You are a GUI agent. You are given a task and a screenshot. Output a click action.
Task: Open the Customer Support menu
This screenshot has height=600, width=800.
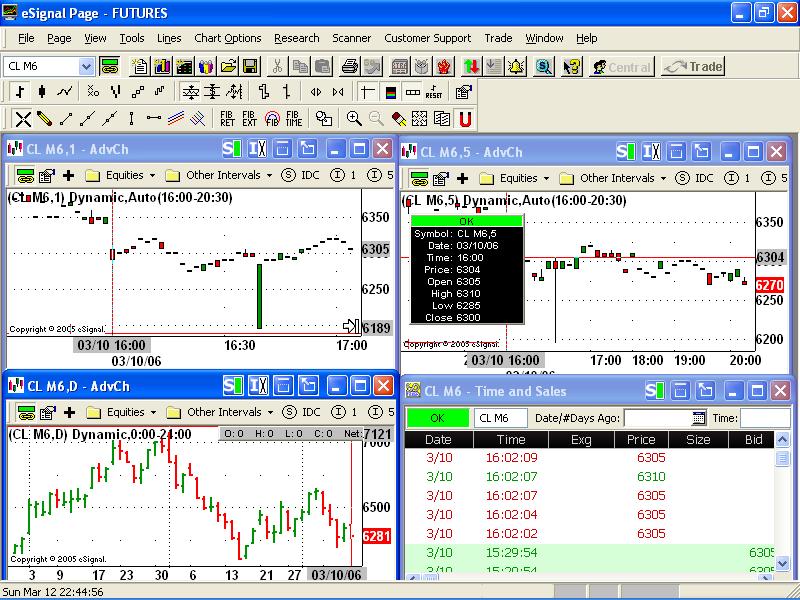pos(428,38)
